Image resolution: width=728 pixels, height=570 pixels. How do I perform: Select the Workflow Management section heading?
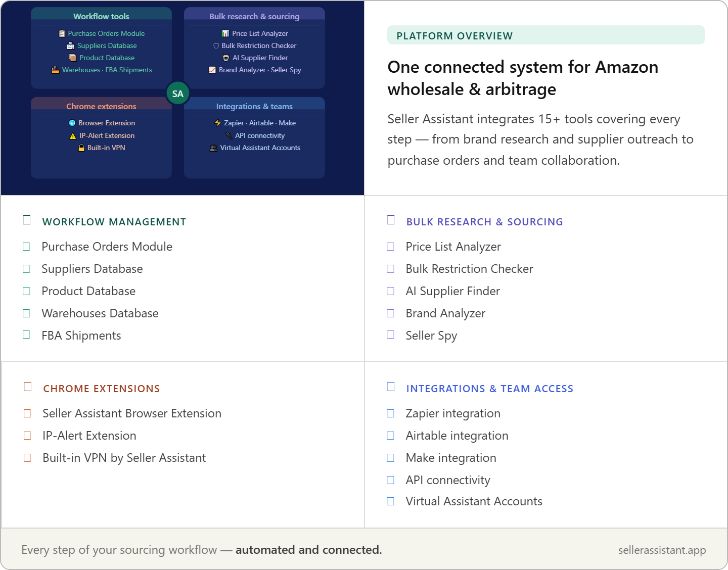click(114, 222)
